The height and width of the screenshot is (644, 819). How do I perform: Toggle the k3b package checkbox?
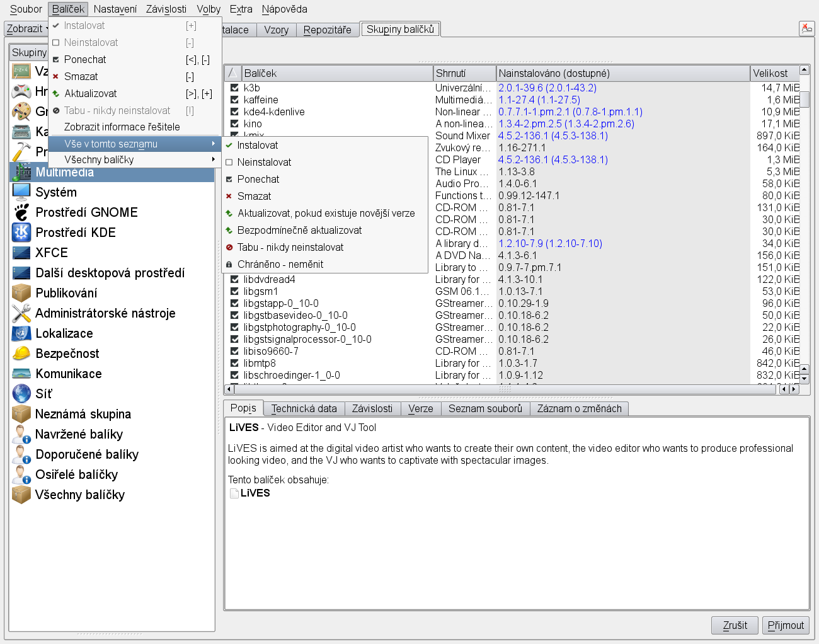pos(234,88)
